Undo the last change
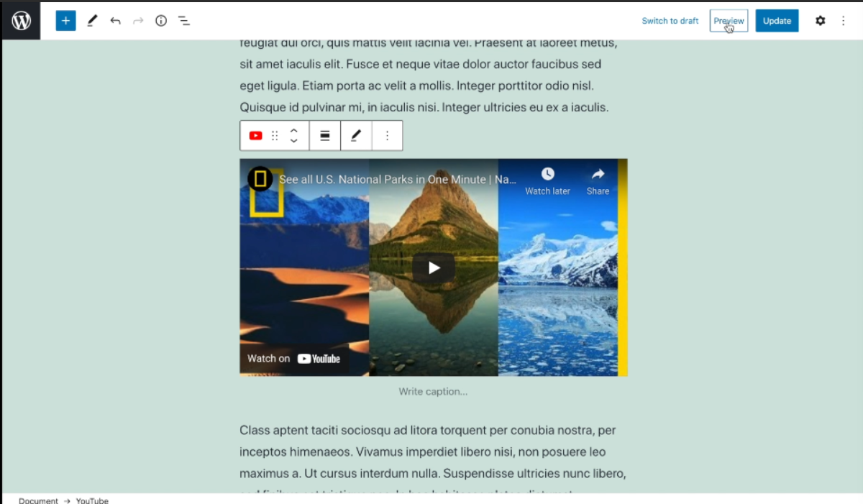 coord(115,21)
